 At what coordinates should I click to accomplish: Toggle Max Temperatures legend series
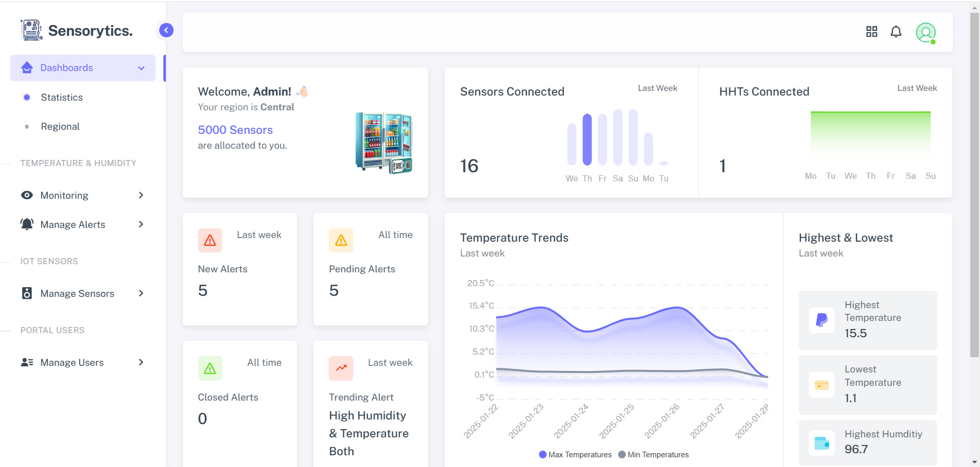coord(575,455)
